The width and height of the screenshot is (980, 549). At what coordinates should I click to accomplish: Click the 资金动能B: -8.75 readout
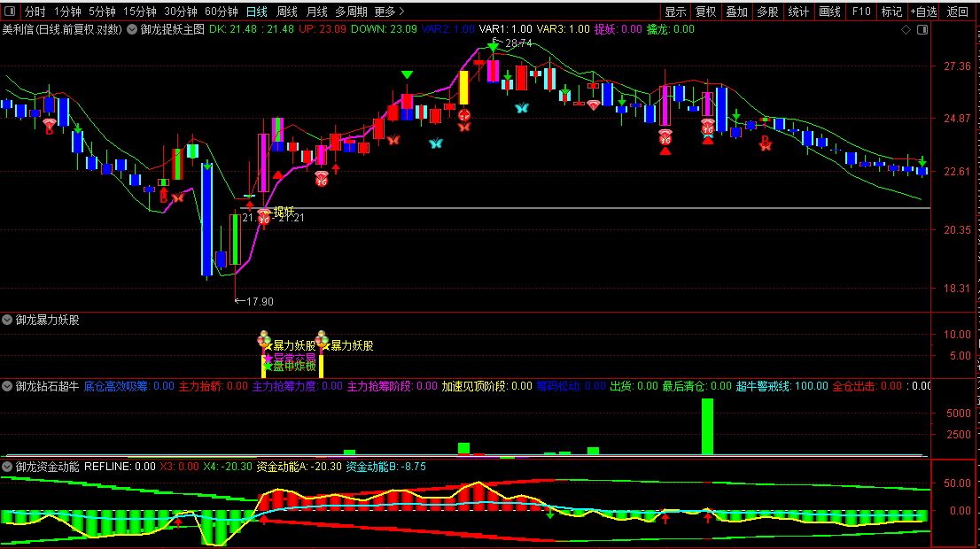385,467
